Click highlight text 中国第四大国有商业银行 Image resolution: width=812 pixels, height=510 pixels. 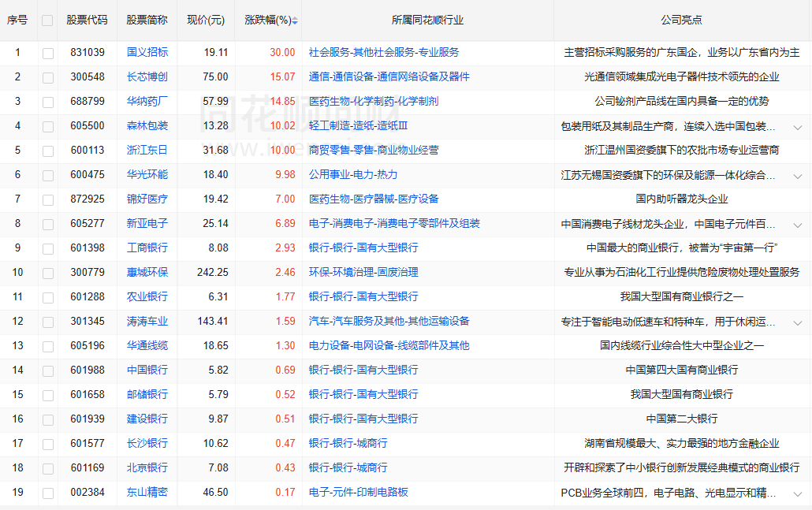coord(681,370)
